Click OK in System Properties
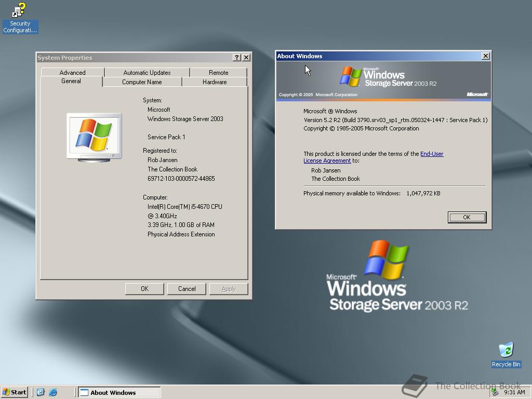The image size is (532, 399). pos(144,289)
